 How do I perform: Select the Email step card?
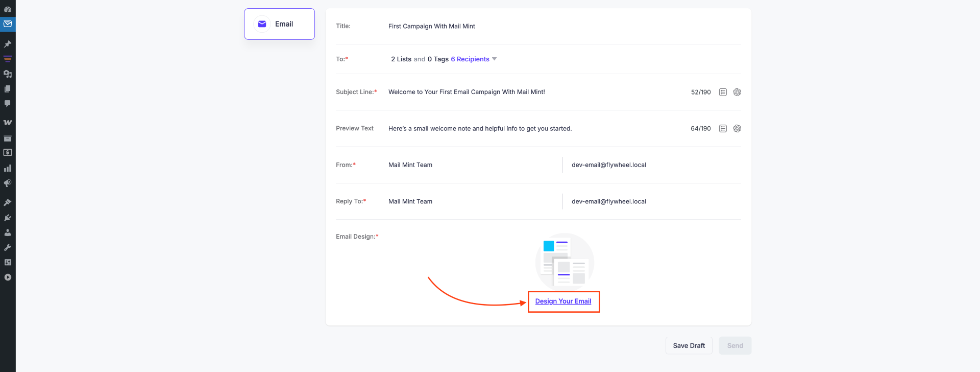pyautogui.click(x=279, y=24)
